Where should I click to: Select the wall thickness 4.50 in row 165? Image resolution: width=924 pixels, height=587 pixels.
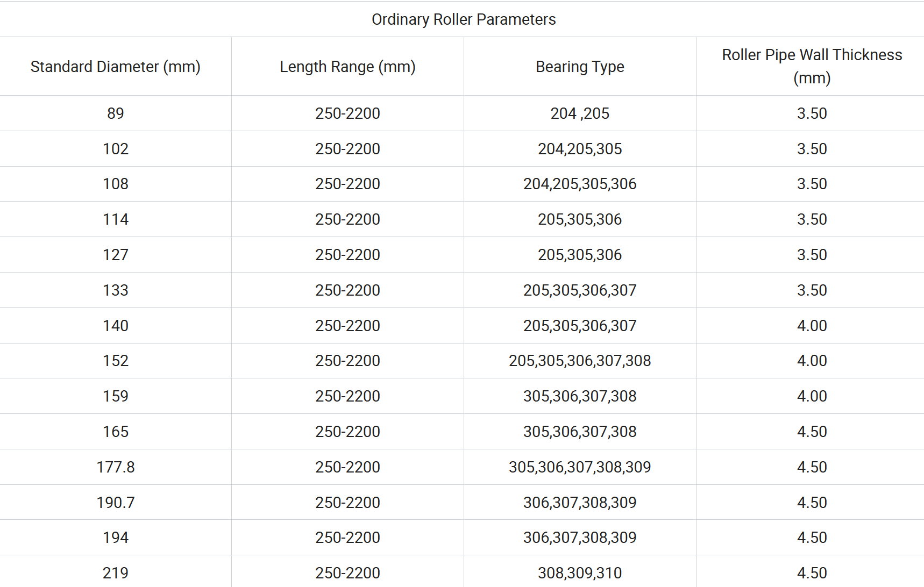click(812, 432)
